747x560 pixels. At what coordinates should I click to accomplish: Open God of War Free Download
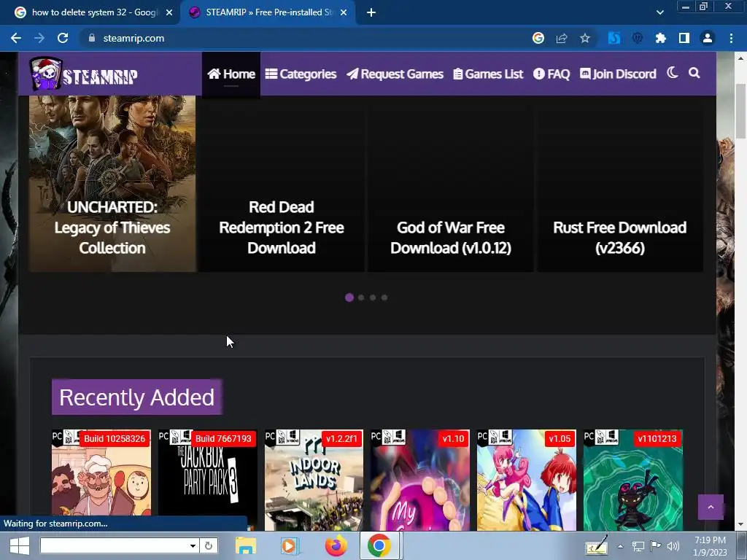tap(451, 183)
